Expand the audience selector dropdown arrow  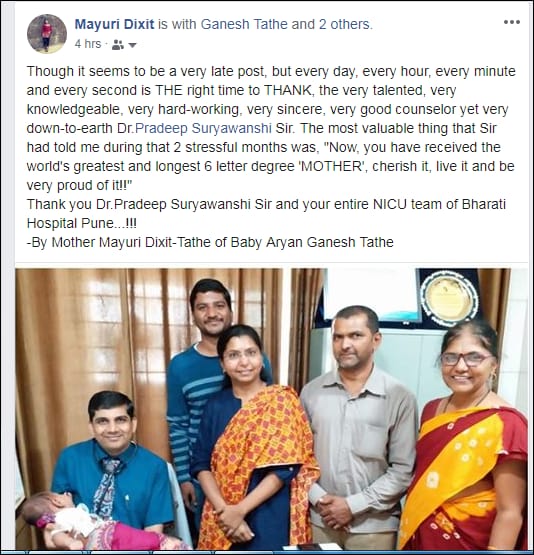pyautogui.click(x=132, y=45)
